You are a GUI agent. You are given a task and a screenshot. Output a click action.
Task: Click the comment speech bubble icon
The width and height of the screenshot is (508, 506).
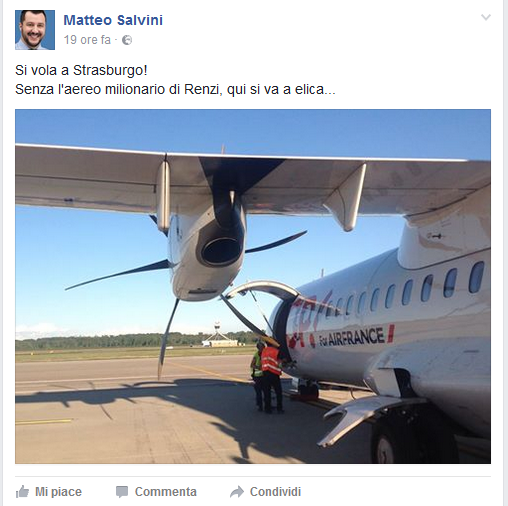click(122, 492)
